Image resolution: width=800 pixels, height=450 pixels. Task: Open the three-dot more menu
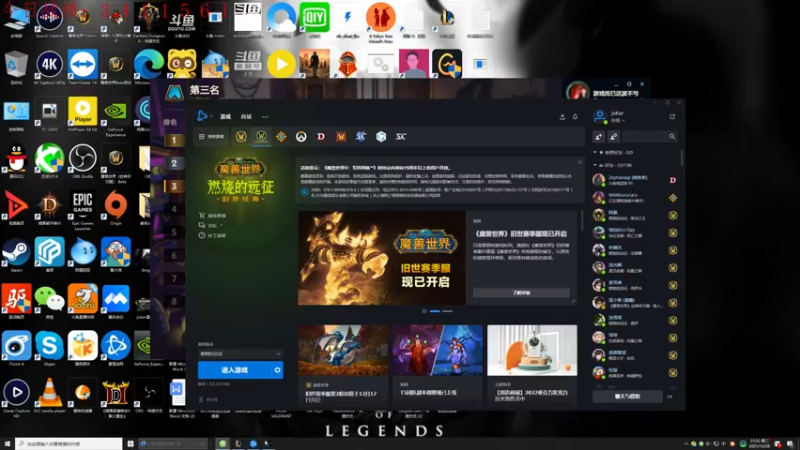tap(265, 117)
